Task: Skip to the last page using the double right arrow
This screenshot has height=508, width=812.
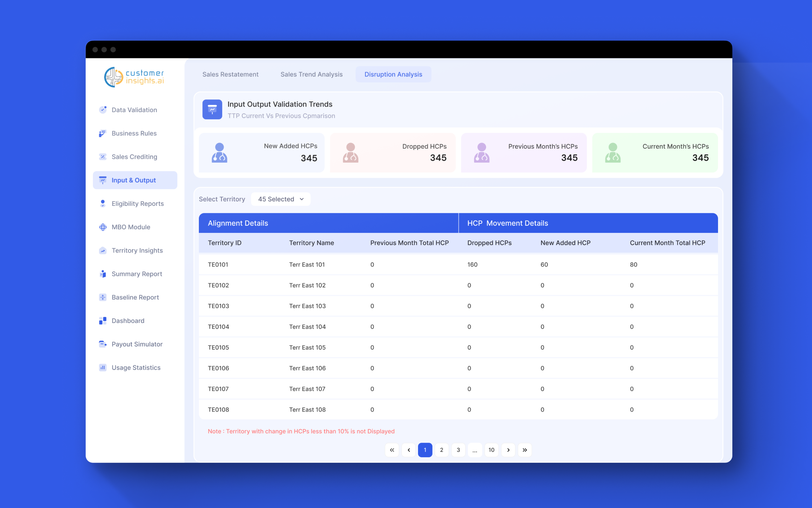Action: coord(525,450)
